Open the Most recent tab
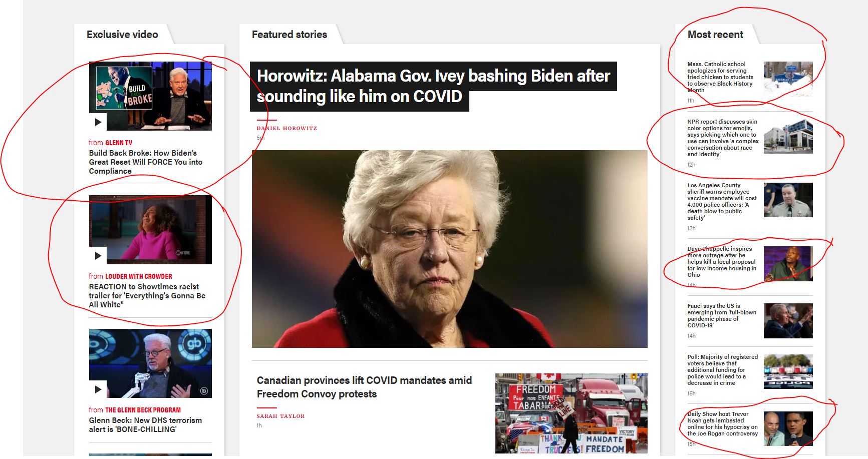 [x=715, y=35]
